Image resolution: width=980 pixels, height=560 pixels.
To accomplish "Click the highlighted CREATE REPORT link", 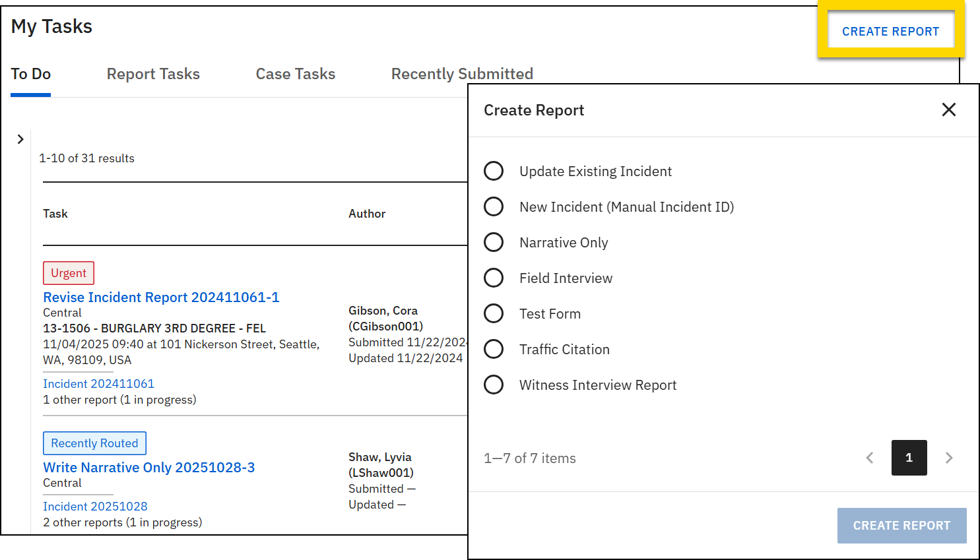I will click(x=891, y=31).
